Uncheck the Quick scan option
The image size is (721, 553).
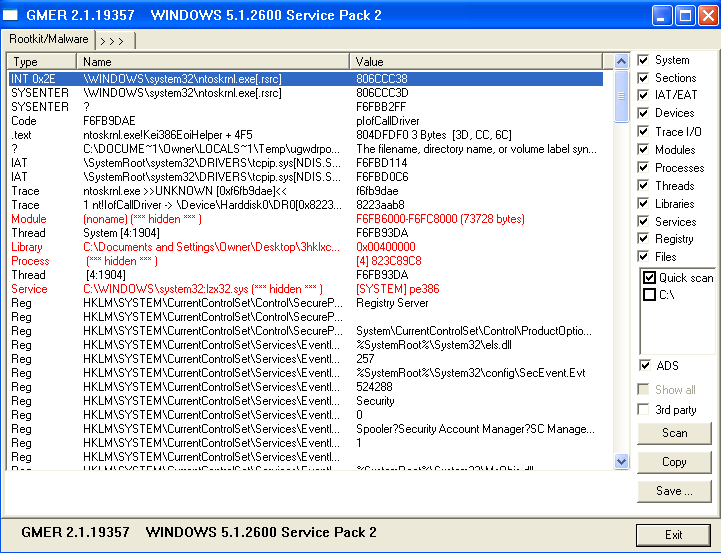point(649,278)
